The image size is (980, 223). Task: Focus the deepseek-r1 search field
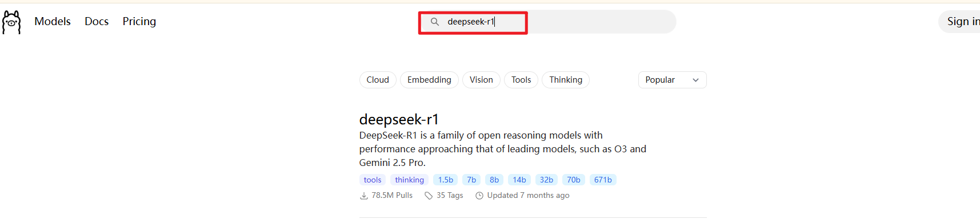[x=549, y=22]
